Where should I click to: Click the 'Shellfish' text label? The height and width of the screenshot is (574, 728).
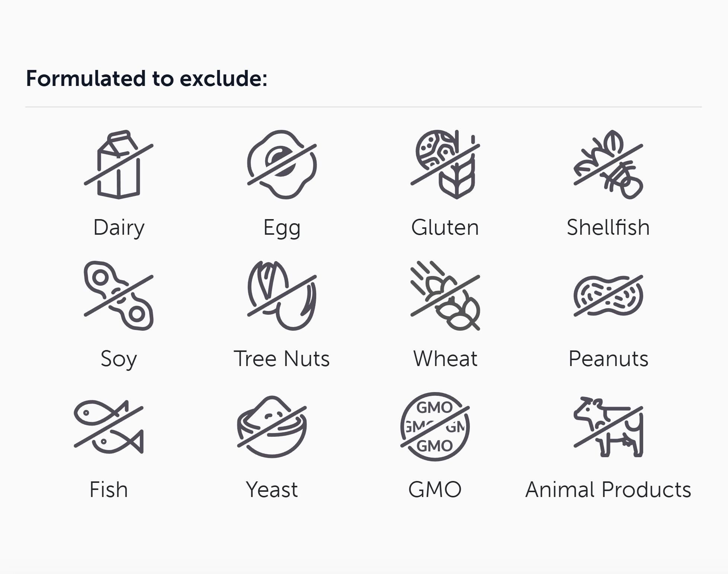coord(608,227)
